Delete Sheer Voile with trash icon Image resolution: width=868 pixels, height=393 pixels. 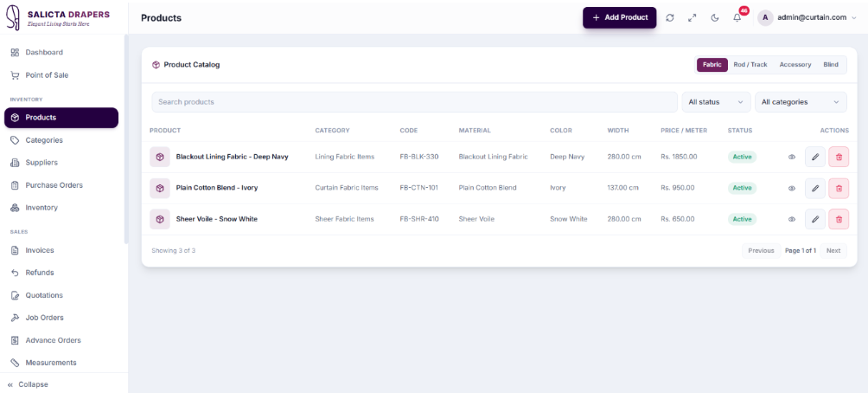coord(839,219)
